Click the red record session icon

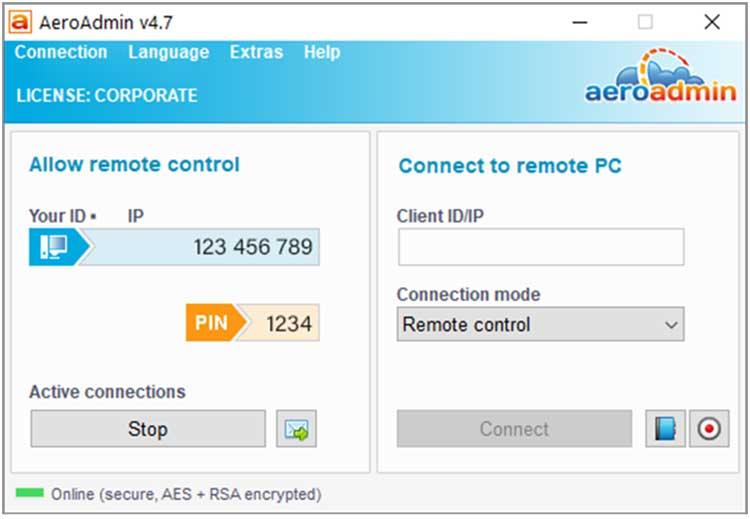(709, 429)
